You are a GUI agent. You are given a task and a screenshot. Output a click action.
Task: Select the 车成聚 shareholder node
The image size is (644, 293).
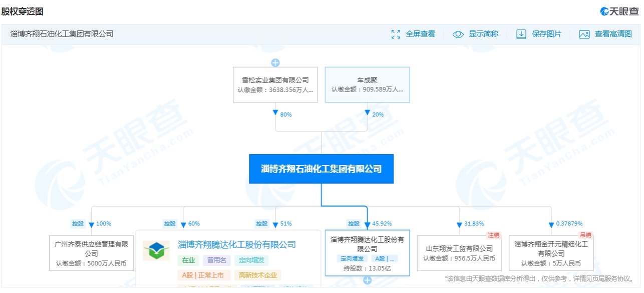click(x=368, y=84)
